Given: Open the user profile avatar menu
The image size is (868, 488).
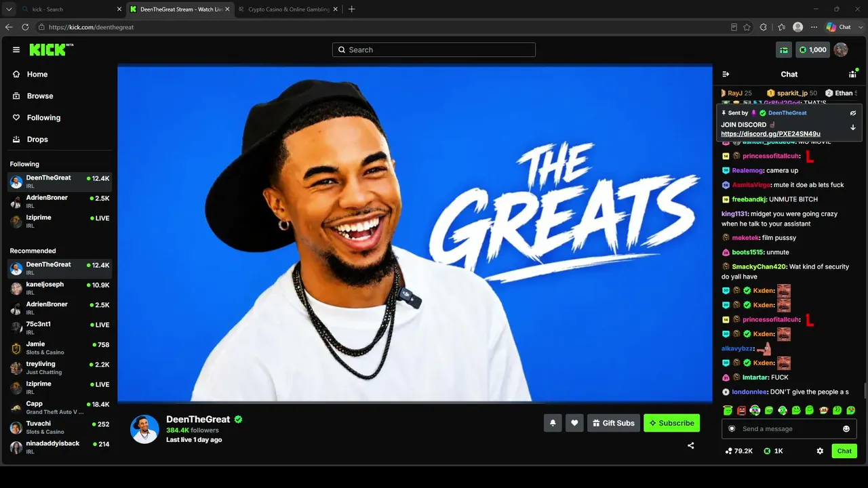Looking at the screenshot, I should (x=841, y=49).
